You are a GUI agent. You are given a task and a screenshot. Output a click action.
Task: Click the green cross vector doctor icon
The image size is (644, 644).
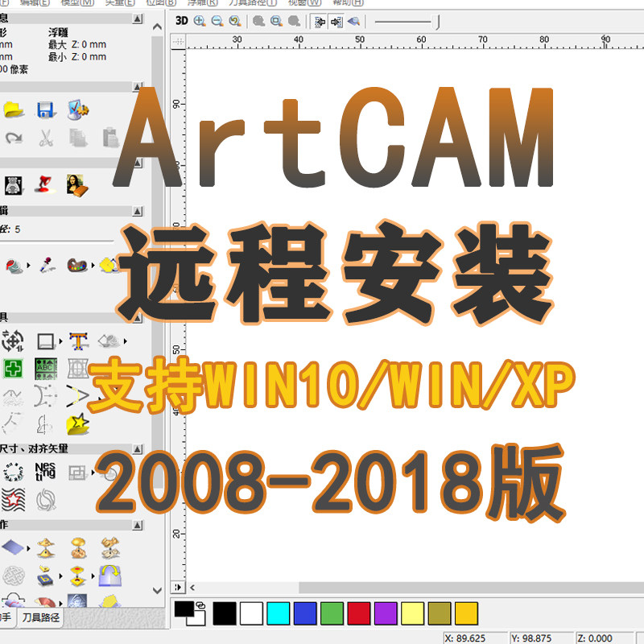13,369
